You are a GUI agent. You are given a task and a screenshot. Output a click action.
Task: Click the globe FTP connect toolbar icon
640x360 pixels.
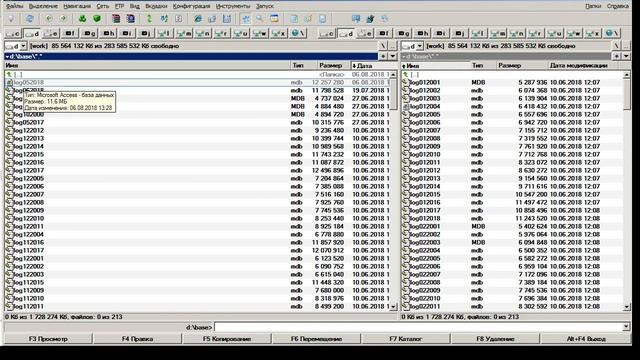[198, 19]
